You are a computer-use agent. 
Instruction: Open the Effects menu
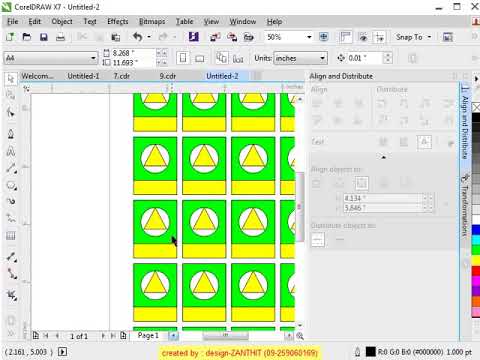(x=118, y=22)
